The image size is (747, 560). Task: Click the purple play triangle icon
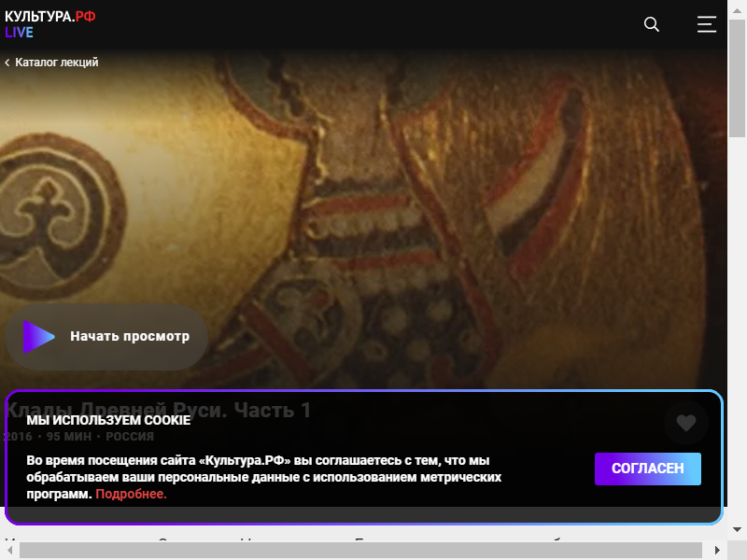click(x=39, y=337)
